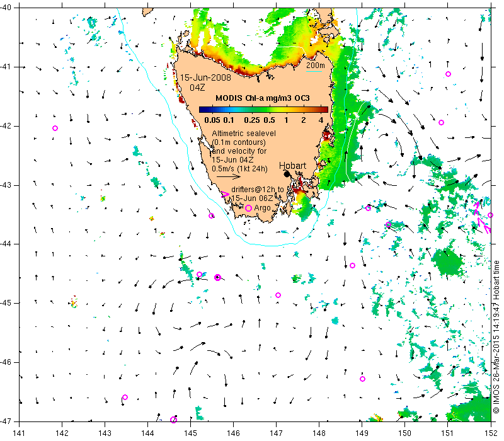Click the Argo marker at the 152E edge

tap(490, 215)
